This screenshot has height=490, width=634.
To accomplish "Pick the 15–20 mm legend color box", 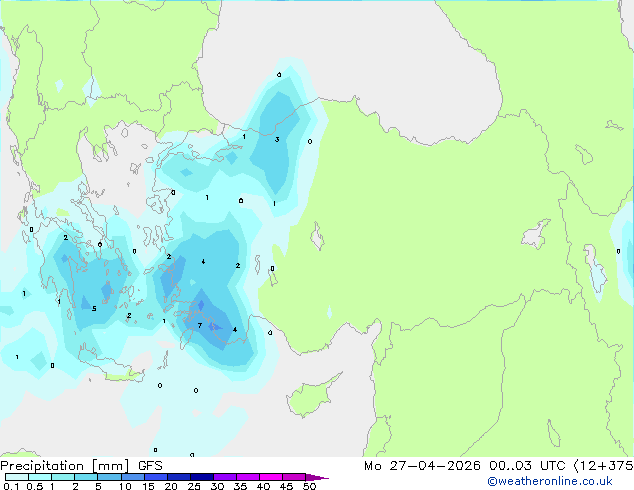I will click(x=155, y=477).
